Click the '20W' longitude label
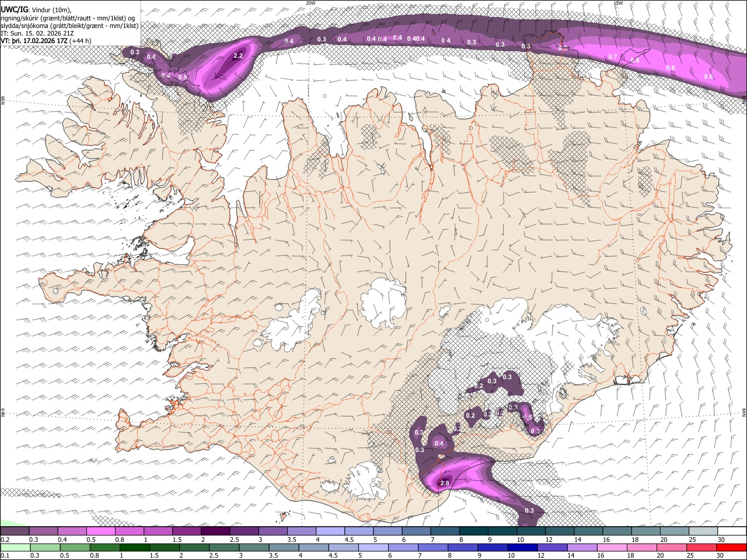747x560 pixels. [310, 3]
